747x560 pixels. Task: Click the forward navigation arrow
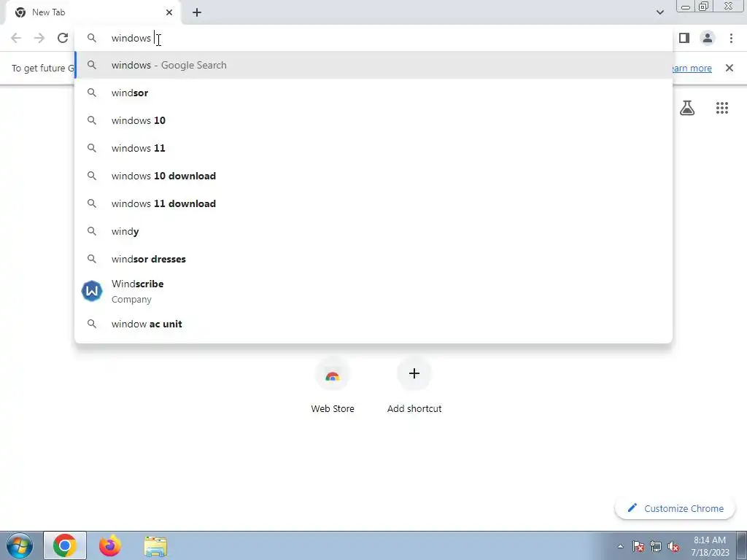click(39, 38)
